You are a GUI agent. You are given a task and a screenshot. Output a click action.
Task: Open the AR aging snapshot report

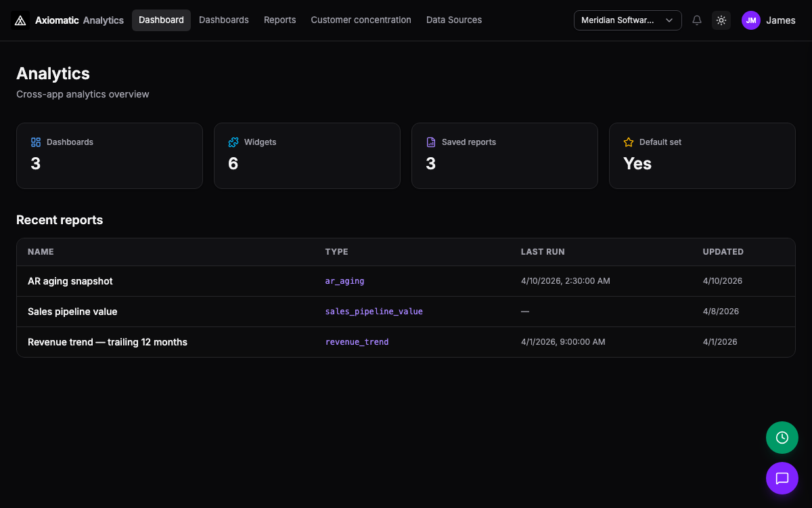pos(70,281)
